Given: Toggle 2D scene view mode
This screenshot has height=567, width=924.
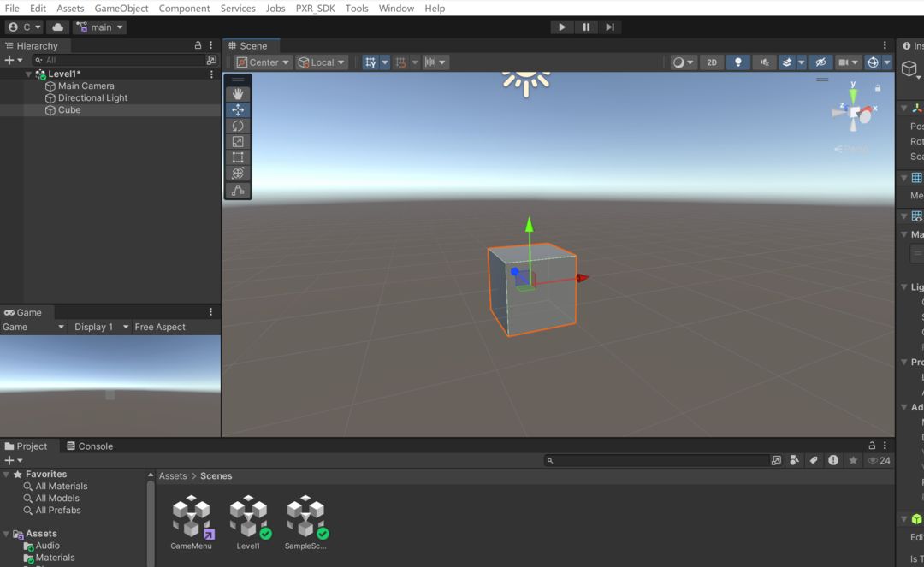Looking at the screenshot, I should (x=711, y=62).
